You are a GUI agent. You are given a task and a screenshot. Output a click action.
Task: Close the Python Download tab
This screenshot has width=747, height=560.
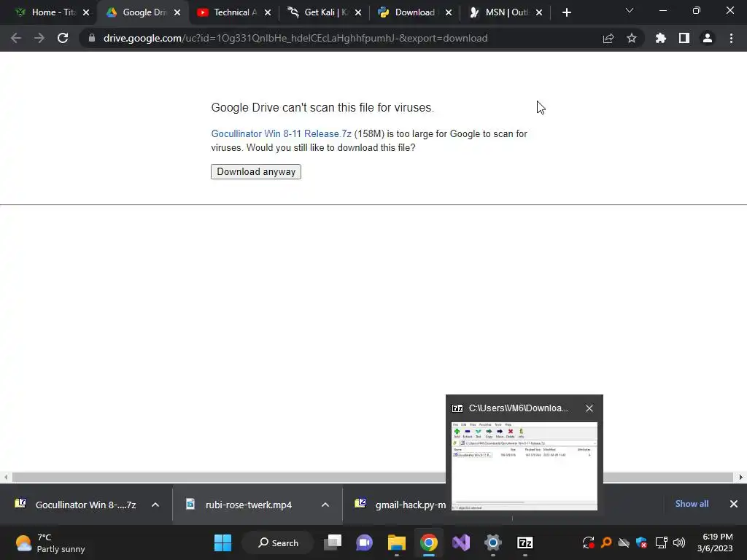[449, 12]
